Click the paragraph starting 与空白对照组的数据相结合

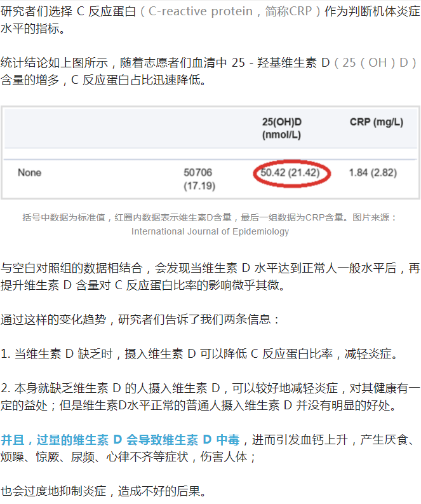point(210,276)
